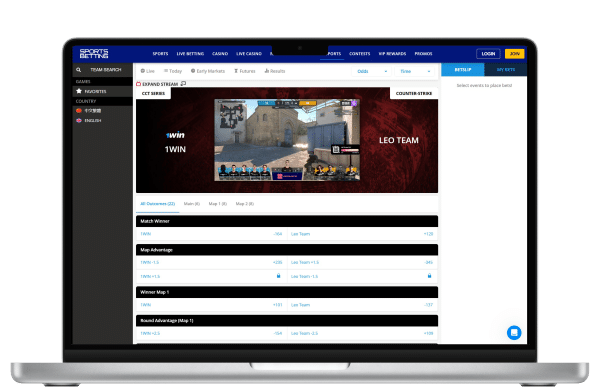The height and width of the screenshot is (390, 600).
Task: Open the Contests nav menu
Action: click(x=360, y=54)
